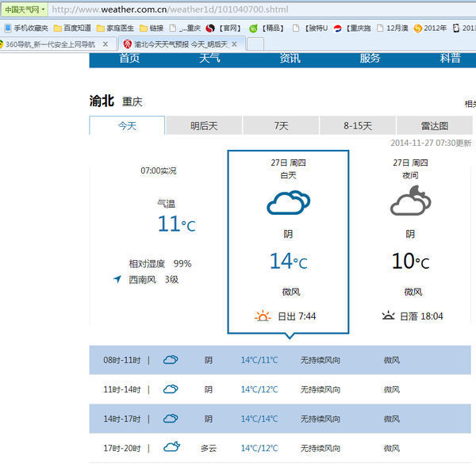
Task: Click the 2014-11-27 07:30更新 timestamp
Action: click(x=431, y=143)
